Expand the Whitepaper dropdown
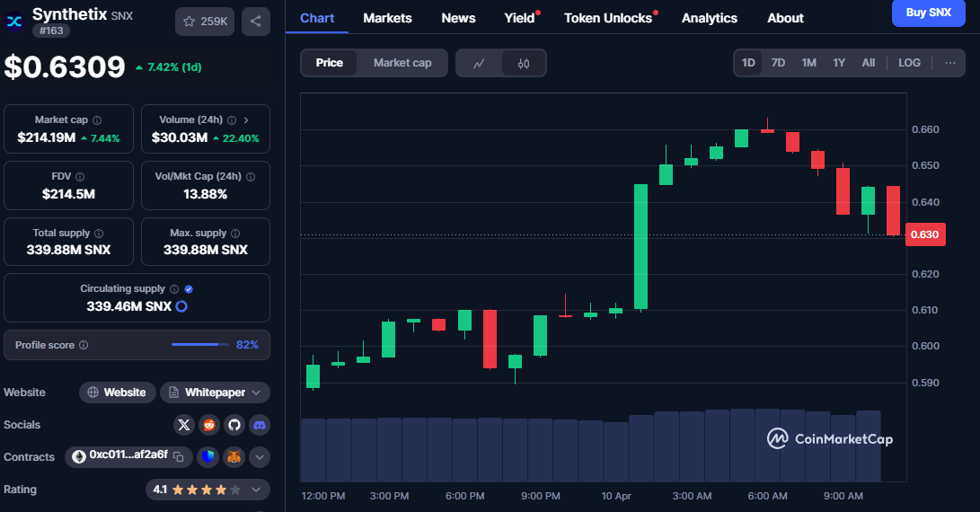The width and height of the screenshot is (980, 512). click(x=216, y=393)
